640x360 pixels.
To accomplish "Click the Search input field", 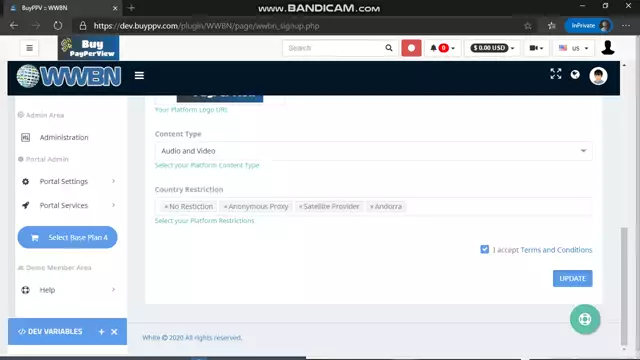I will click(333, 48).
